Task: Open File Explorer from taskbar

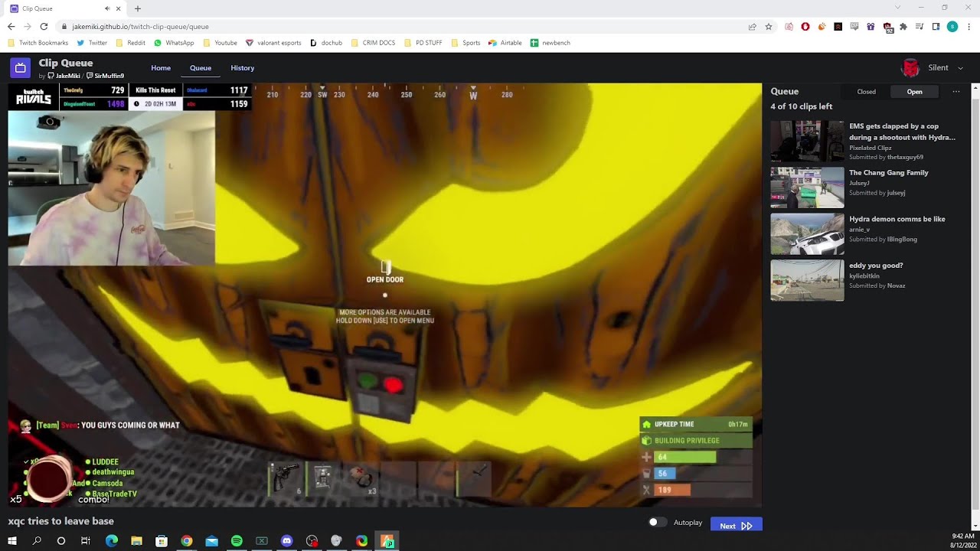Action: [136, 541]
